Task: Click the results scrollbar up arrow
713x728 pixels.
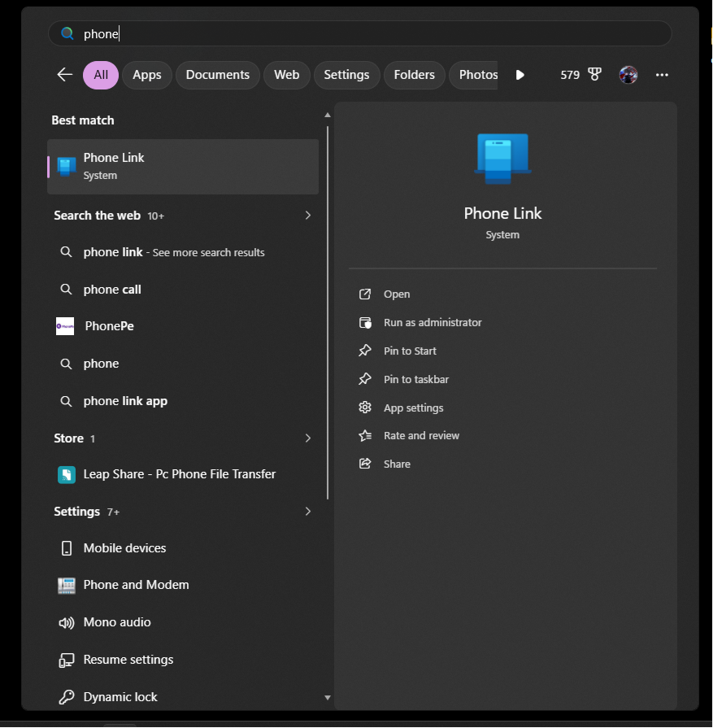Action: [328, 115]
